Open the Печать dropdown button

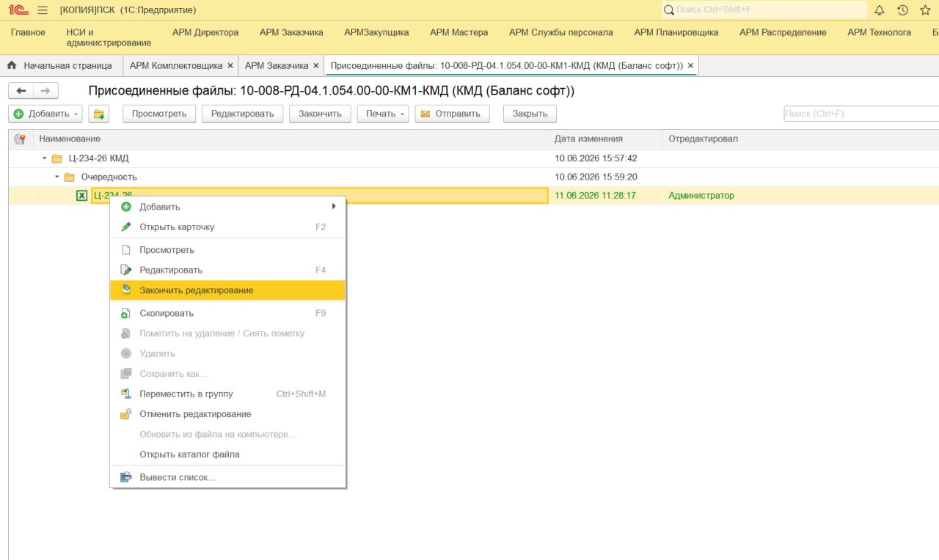[x=383, y=114]
